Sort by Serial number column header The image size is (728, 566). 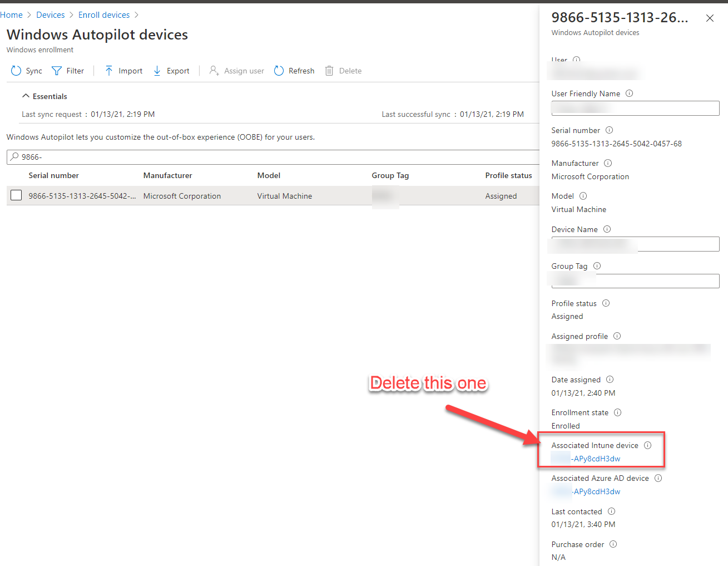[54, 175]
